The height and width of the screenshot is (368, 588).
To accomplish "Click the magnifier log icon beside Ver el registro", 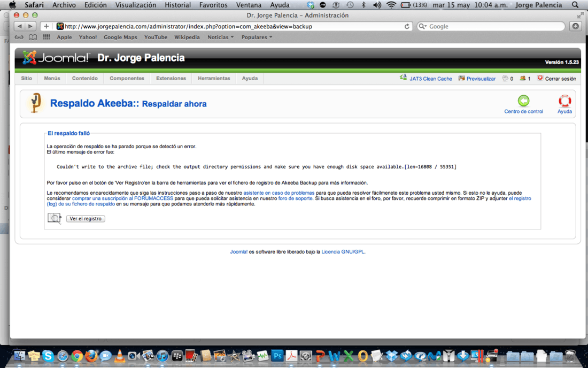I will (x=55, y=218).
